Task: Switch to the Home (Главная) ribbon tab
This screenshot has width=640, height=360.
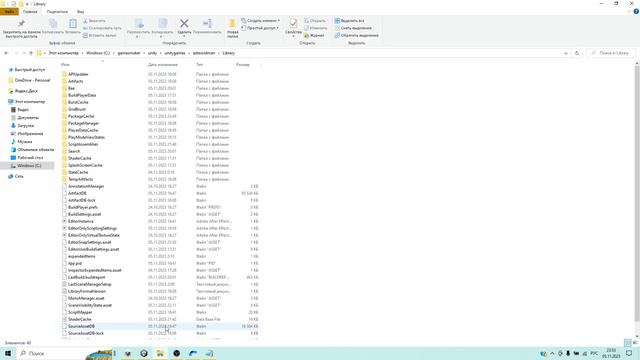Action: (x=30, y=12)
